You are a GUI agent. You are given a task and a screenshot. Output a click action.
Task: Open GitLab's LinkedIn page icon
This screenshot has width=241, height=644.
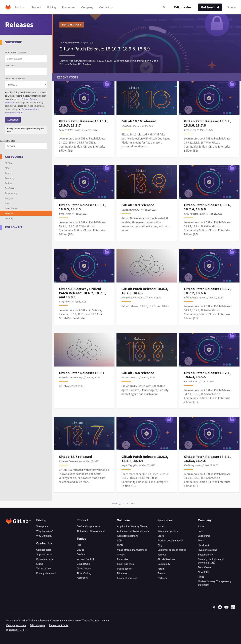pyautogui.click(x=233, y=607)
